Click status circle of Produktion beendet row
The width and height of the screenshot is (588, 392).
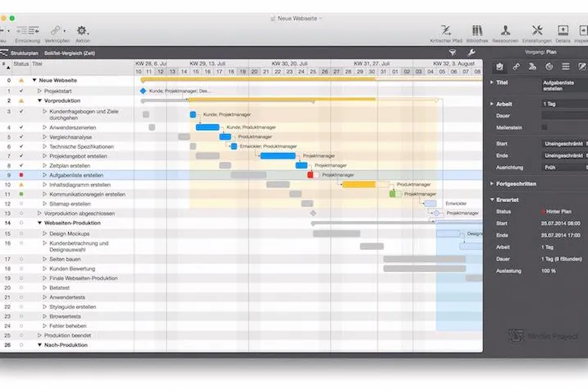pyautogui.click(x=21, y=335)
